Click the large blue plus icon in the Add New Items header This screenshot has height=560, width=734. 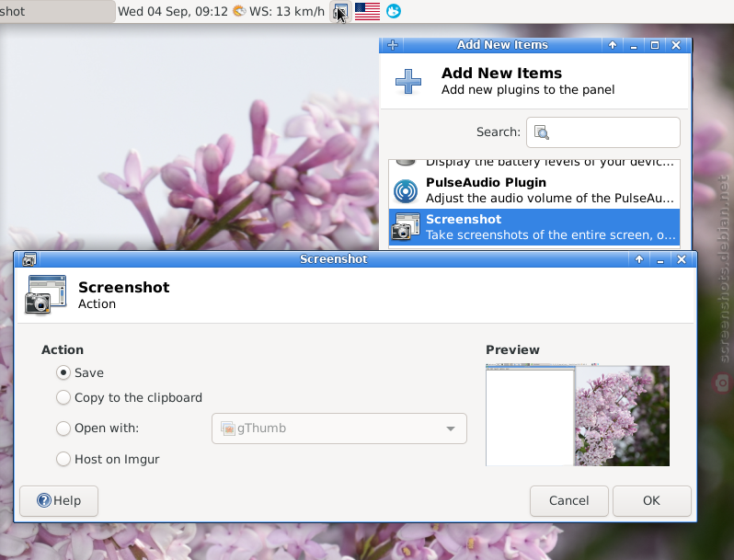408,82
